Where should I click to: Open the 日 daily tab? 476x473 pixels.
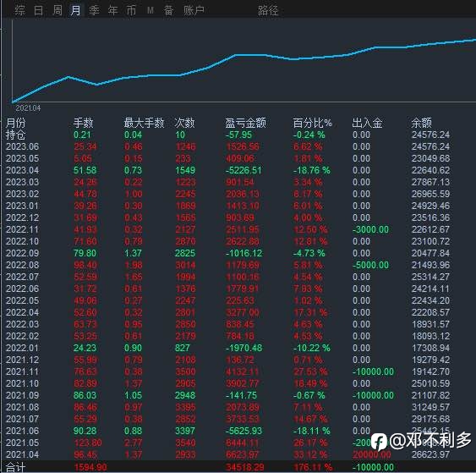(x=39, y=11)
